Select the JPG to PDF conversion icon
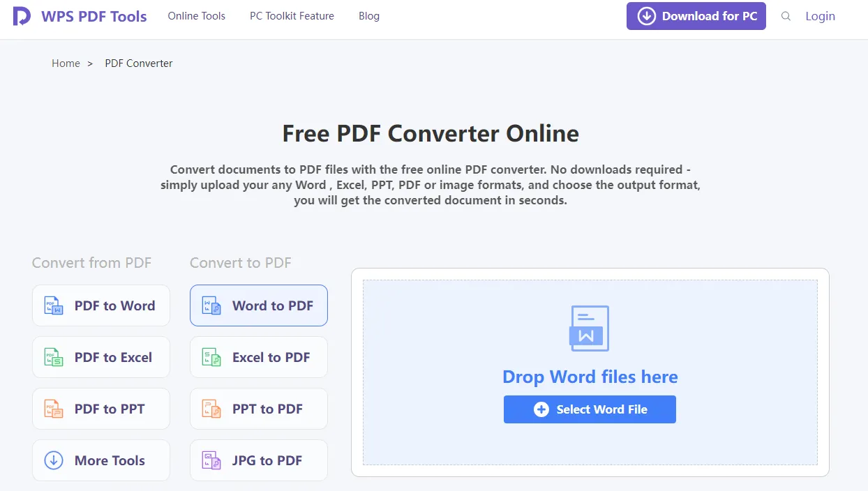The height and width of the screenshot is (491, 868). tap(210, 460)
